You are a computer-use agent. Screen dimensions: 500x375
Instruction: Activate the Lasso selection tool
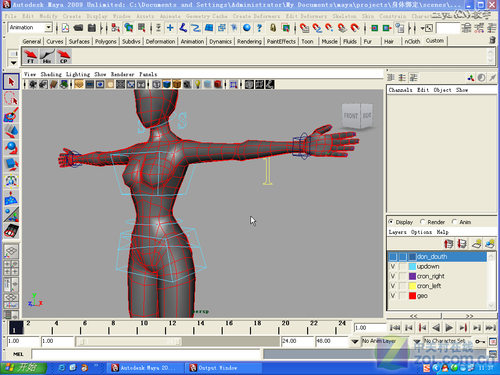[11, 99]
